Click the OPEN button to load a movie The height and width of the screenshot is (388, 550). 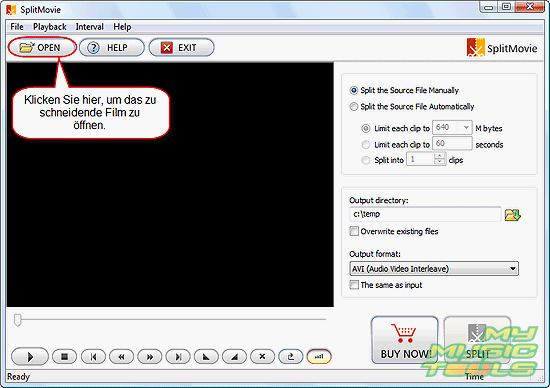pos(42,47)
